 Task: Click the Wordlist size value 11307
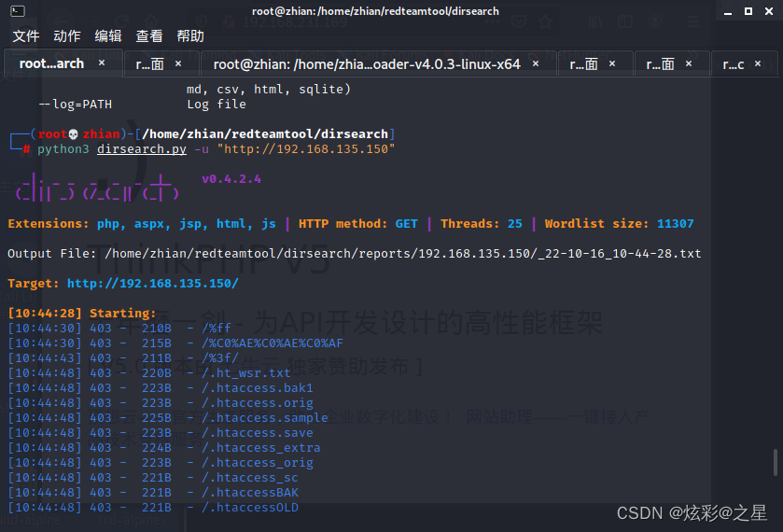click(x=675, y=223)
